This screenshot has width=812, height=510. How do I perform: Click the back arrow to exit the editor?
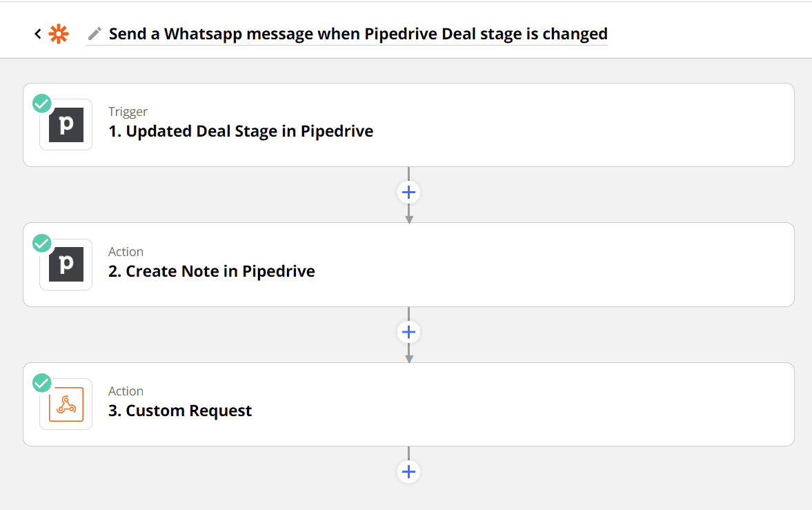click(38, 32)
